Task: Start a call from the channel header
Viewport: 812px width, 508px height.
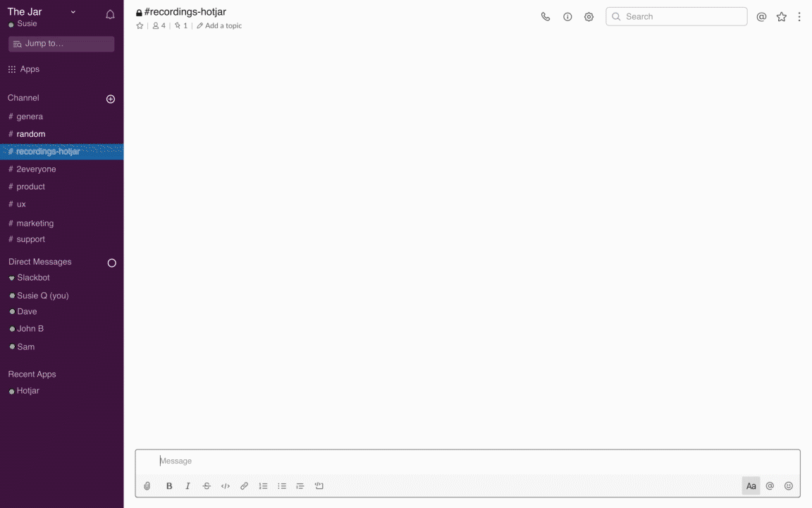Action: 545,16
